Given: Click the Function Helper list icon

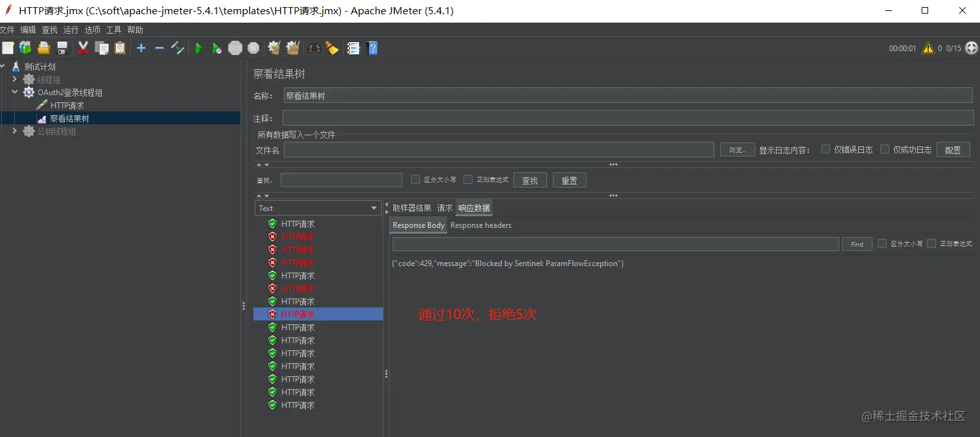Looking at the screenshot, I should point(353,48).
